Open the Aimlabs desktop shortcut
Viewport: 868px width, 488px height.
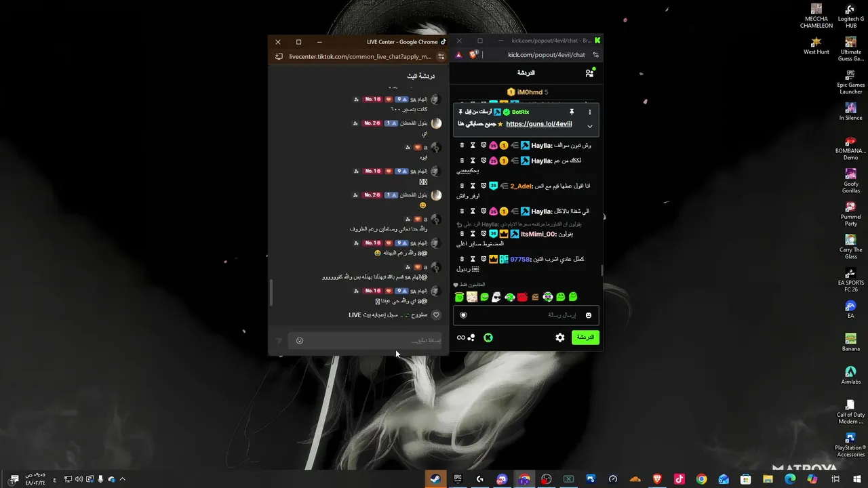pyautogui.click(x=850, y=375)
